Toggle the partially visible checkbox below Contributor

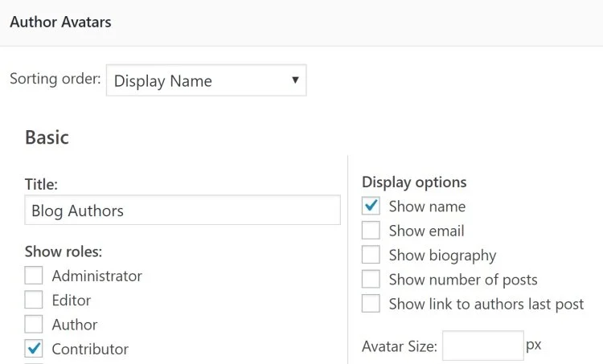click(34, 362)
